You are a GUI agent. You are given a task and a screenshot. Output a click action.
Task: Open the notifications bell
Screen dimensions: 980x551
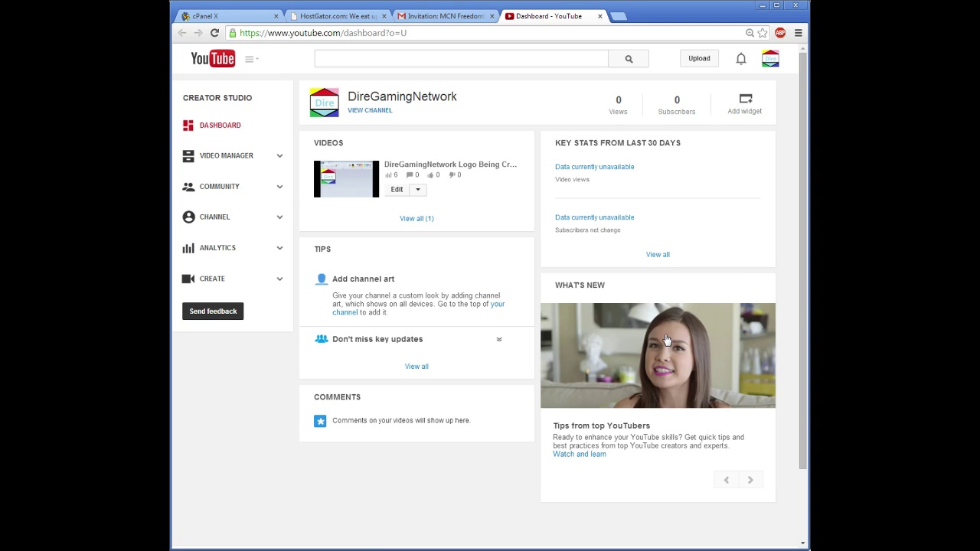740,59
